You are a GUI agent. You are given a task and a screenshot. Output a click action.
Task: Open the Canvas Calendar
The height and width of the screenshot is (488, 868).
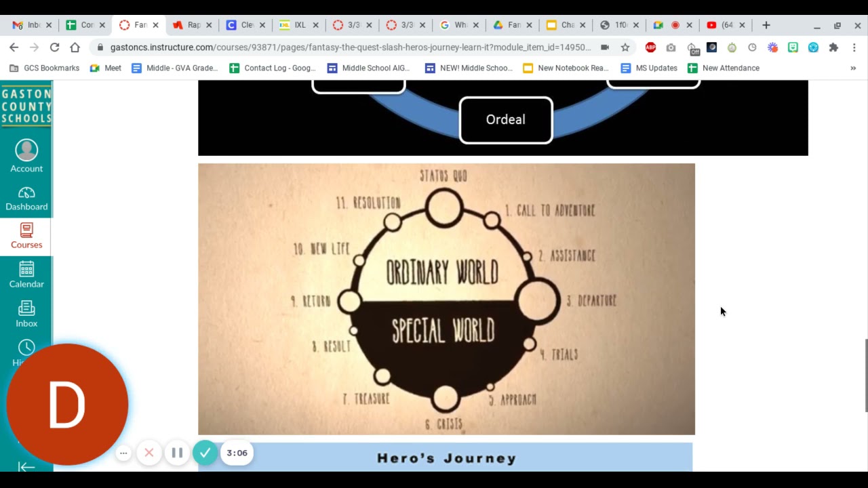pos(26,275)
